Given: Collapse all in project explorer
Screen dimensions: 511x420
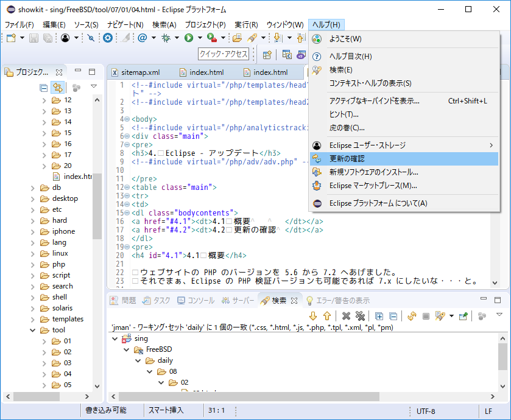Looking at the screenshot, I should 43,88.
